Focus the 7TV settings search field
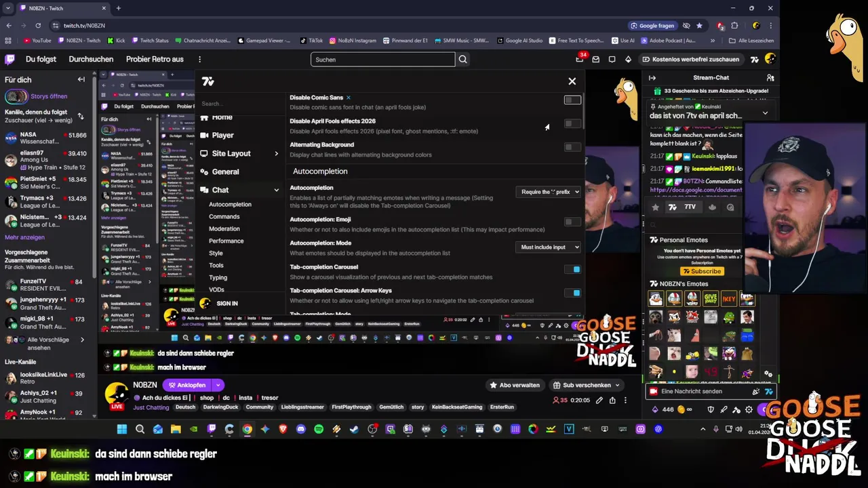868x488 pixels. point(241,104)
